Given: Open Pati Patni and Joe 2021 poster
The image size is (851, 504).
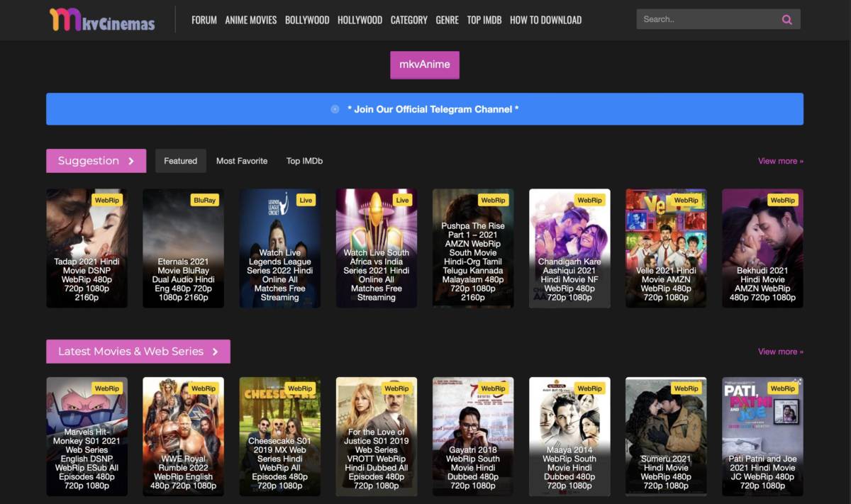Looking at the screenshot, I should tap(762, 437).
